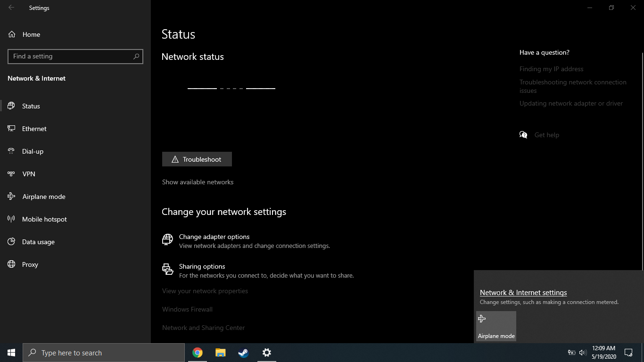The width and height of the screenshot is (644, 362).
Task: Click the Get help chat icon
Action: pos(523,135)
